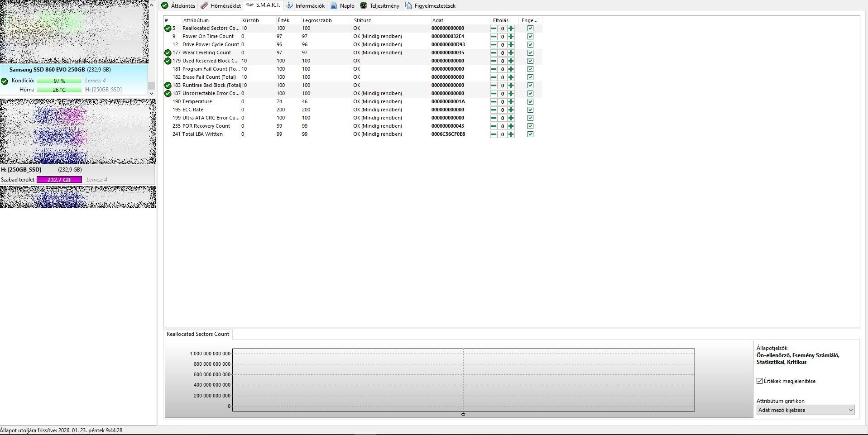Open the Figyelmeztetések tab
This screenshot has height=435, width=868.
click(431, 6)
